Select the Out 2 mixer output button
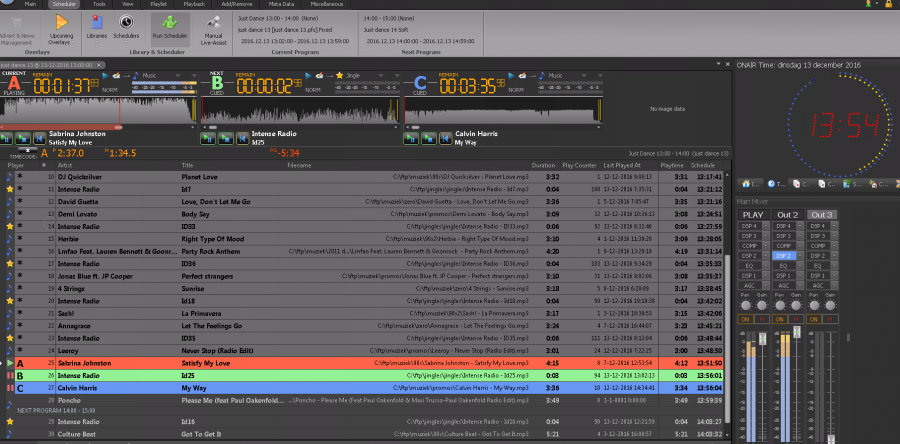 tap(788, 215)
